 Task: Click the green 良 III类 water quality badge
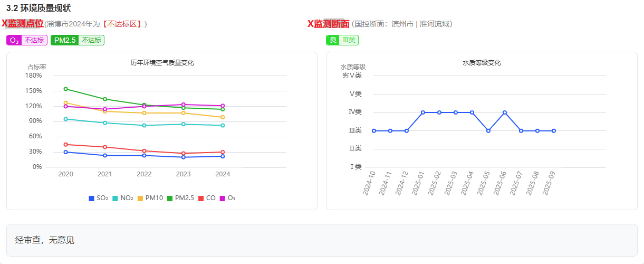click(x=342, y=40)
